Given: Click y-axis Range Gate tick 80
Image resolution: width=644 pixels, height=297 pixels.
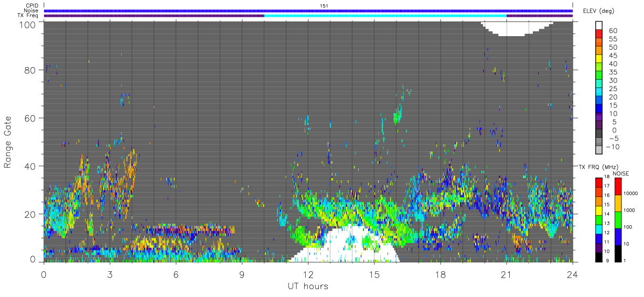Looking at the screenshot, I should [30, 70].
